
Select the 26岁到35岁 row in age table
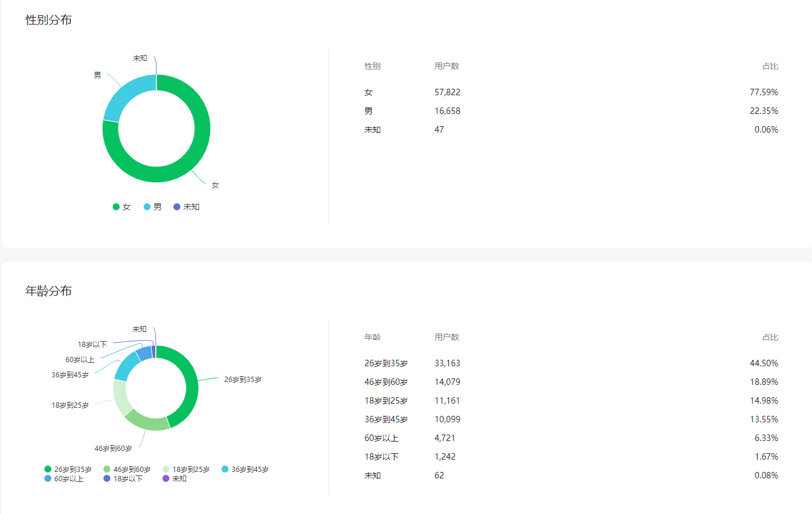pyautogui.click(x=571, y=363)
